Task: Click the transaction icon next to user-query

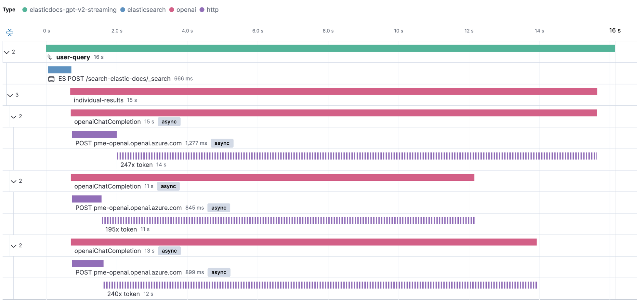Action: pyautogui.click(x=49, y=57)
